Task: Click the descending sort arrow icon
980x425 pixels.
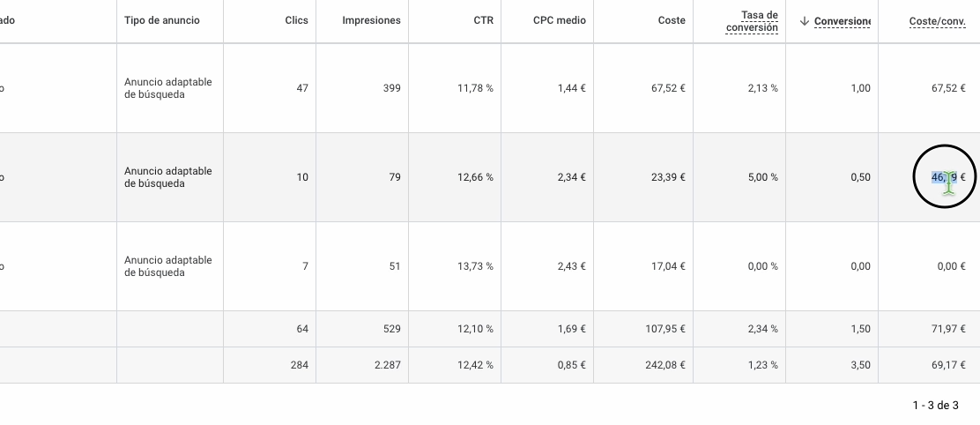Action: [805, 21]
